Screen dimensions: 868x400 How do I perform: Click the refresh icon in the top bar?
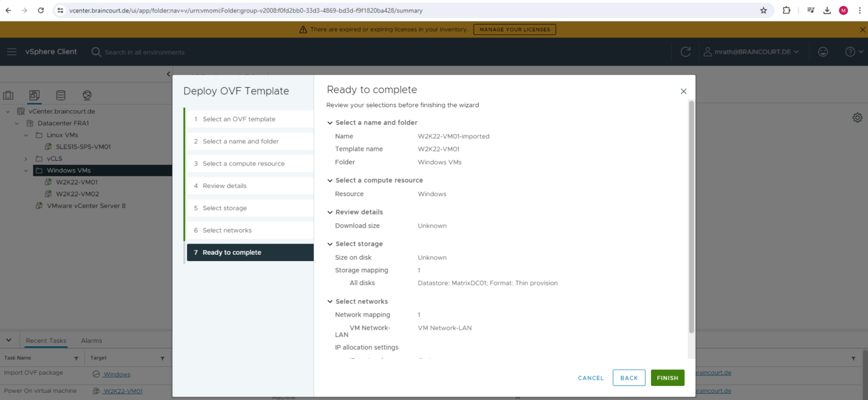(x=685, y=51)
